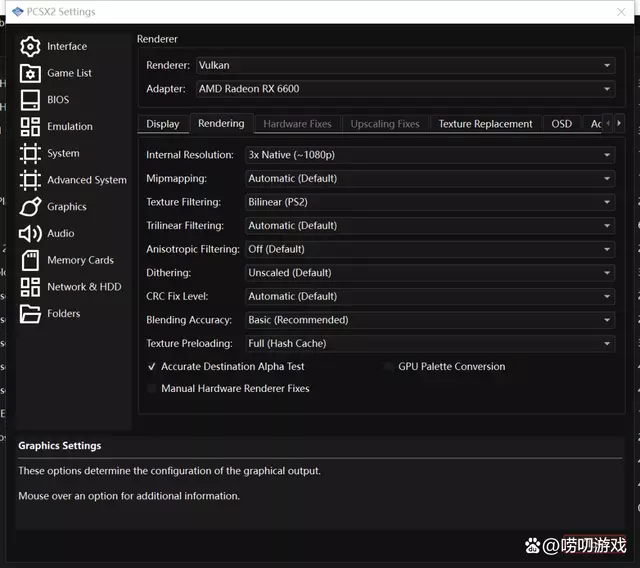Select Interface label in sidebar
The image size is (640, 568).
67,47
